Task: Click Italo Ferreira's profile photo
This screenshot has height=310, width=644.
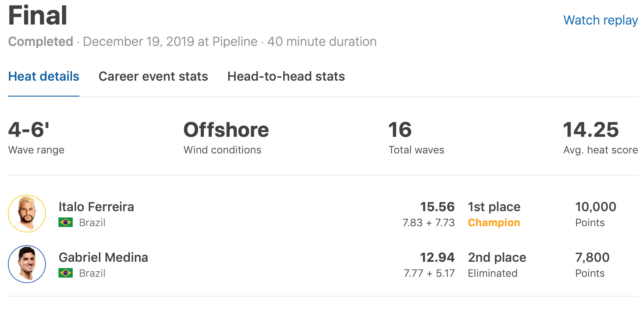Action: tap(27, 214)
